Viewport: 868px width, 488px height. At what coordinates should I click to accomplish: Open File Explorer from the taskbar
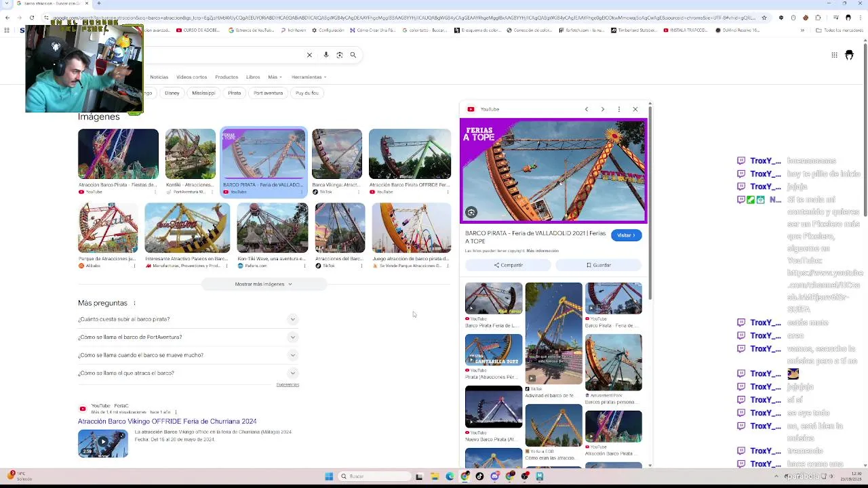click(435, 476)
